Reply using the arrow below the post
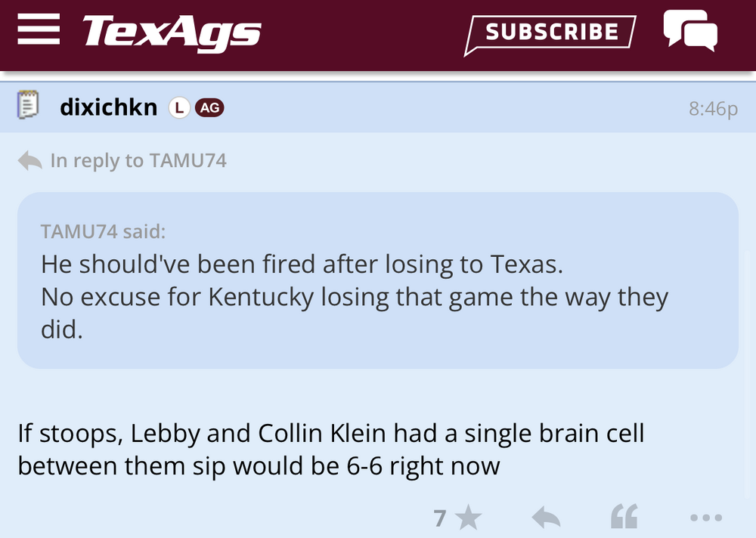Image resolution: width=756 pixels, height=538 pixels. (x=546, y=518)
